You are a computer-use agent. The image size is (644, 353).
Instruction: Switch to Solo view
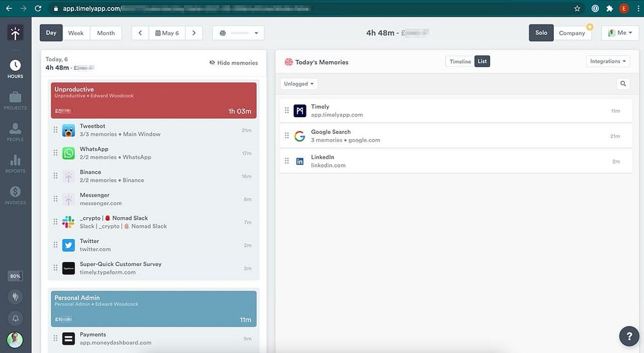tap(541, 33)
